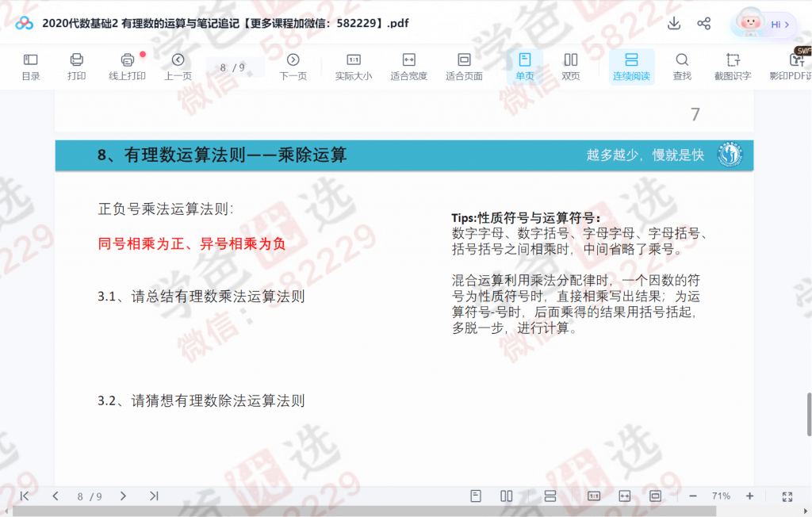Set zoom to 实际大小 actual size
Viewport: 812px width, 517px height.
click(x=354, y=67)
